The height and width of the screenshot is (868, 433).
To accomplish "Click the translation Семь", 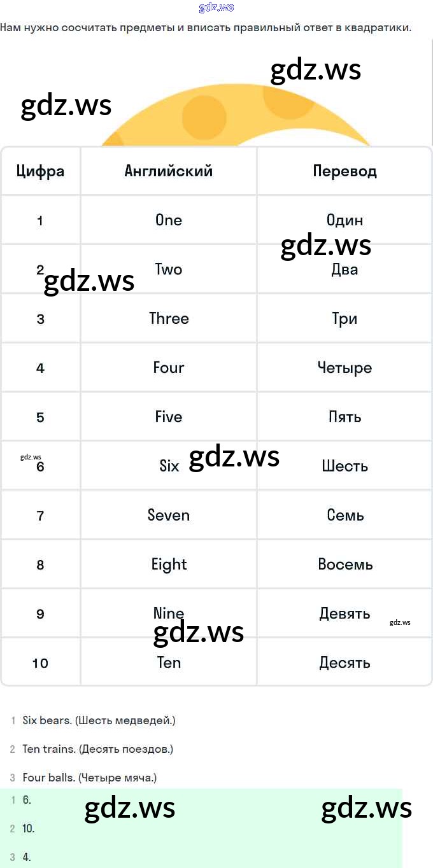I will [344, 515].
